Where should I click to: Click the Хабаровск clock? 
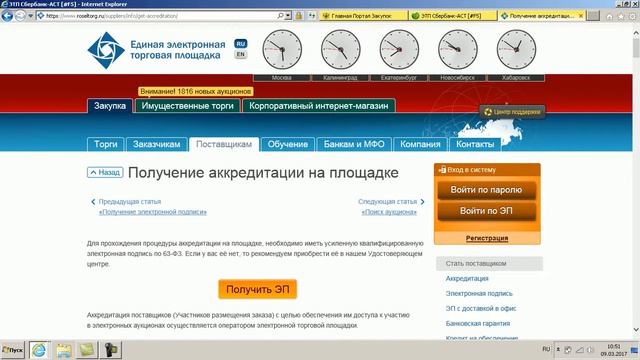coord(516,50)
